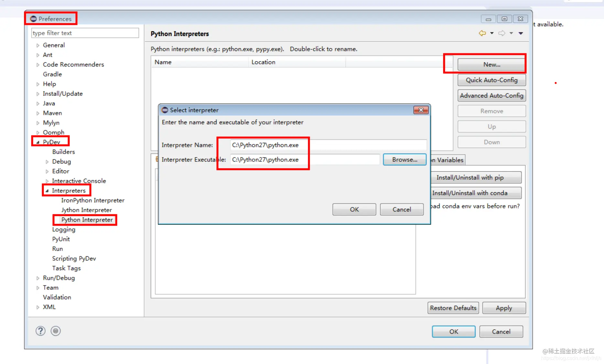The height and width of the screenshot is (364, 604).
Task: Click OK at the bottom of Preferences
Action: coord(453,332)
